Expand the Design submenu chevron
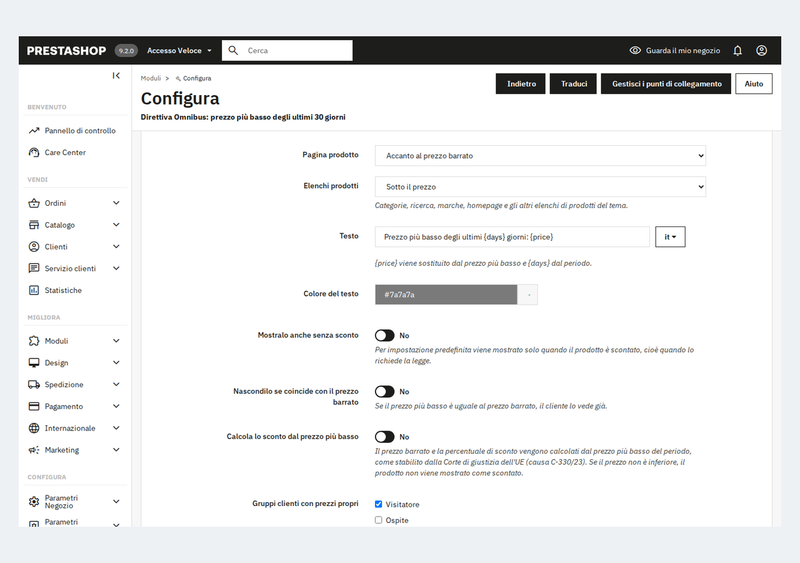 116,362
